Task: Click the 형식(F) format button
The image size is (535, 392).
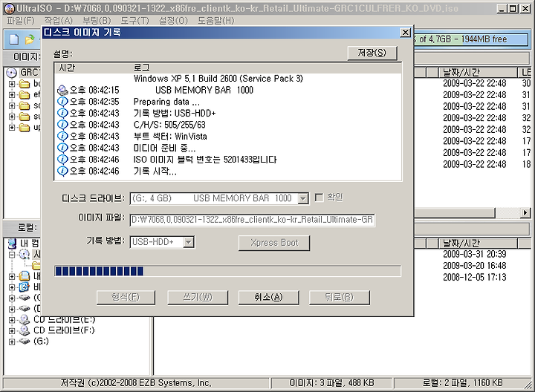Action: 126,297
